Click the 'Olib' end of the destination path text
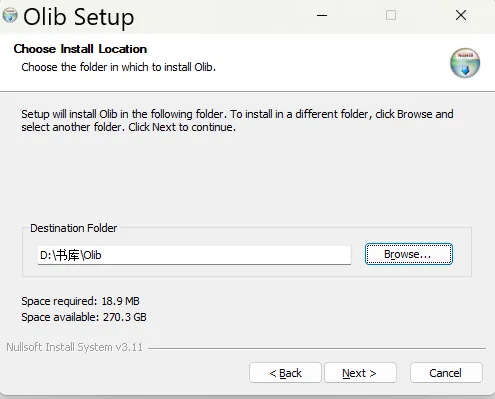Screen dimensions: 495x399 click(x=92, y=255)
